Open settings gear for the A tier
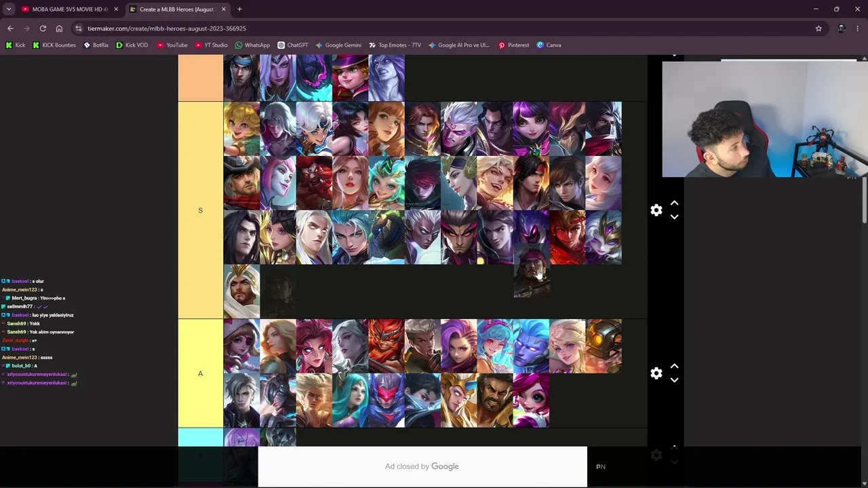The height and width of the screenshot is (488, 868). 656,373
